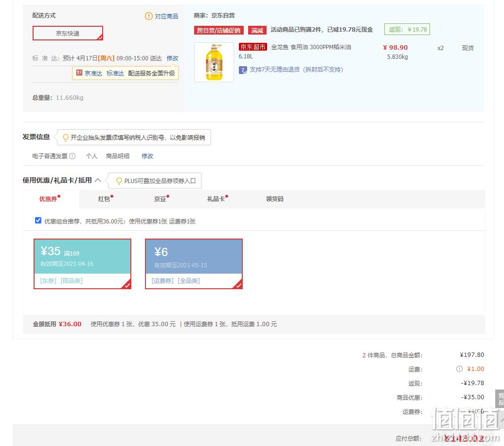Click the 对应商品 warning icon
Viewport: 504px width, 446px height.
click(x=148, y=16)
